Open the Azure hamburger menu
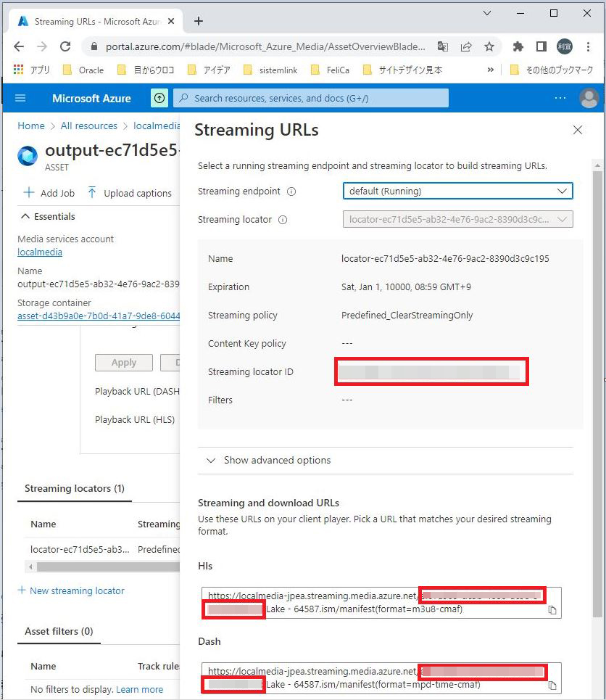 tap(20, 98)
